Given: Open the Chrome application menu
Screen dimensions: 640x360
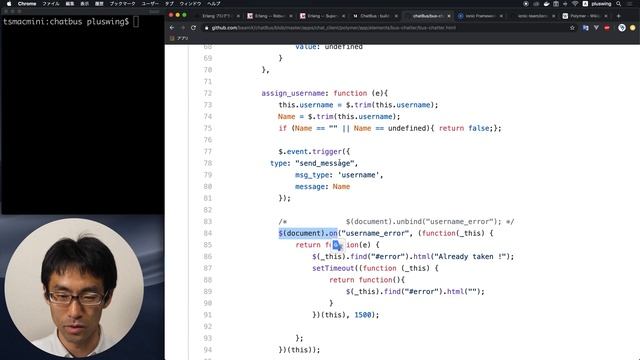Looking at the screenshot, I should tap(27, 4).
